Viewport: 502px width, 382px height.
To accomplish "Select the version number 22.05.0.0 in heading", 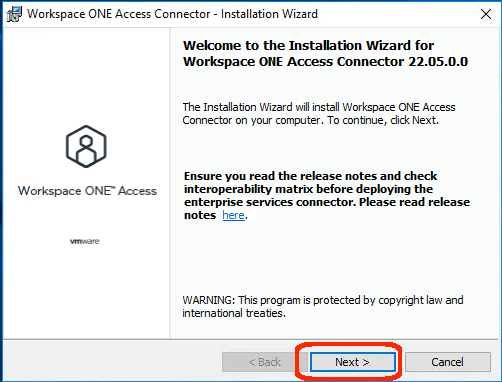I will [x=438, y=62].
